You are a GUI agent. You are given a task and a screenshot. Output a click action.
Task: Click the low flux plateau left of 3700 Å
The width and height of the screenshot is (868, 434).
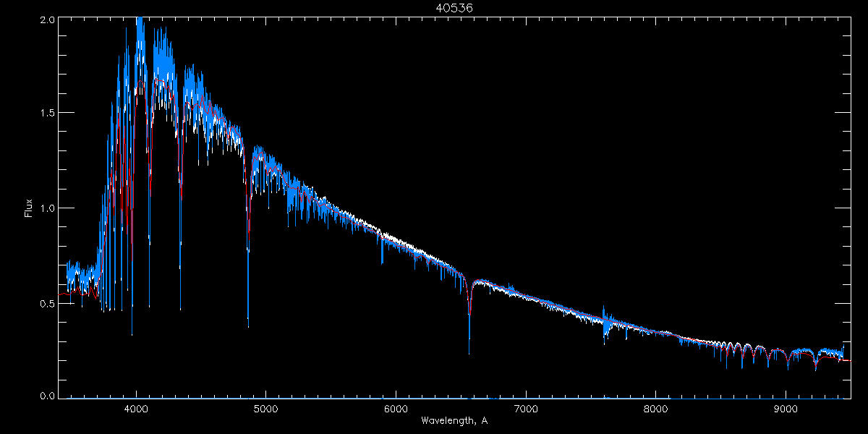(80, 278)
